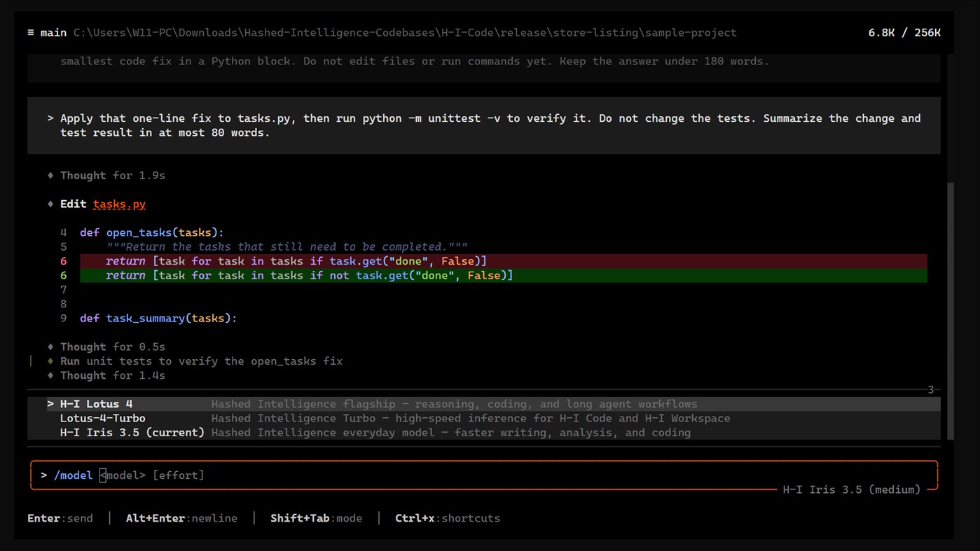
Task: Click the diamond icon beside Edit tasks.py
Action: (x=50, y=204)
